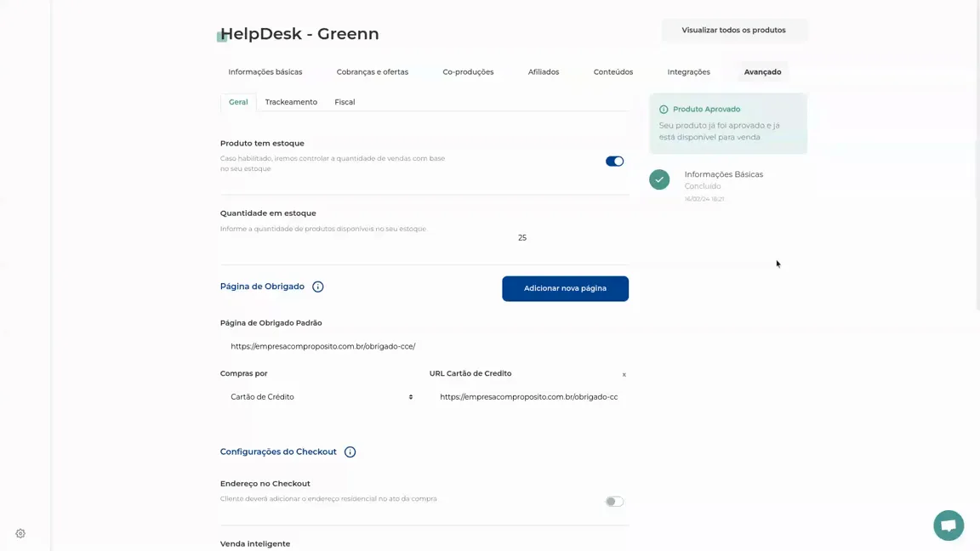980x551 pixels.
Task: Switch to Cobranças e ofertas tab
Action: point(373,71)
